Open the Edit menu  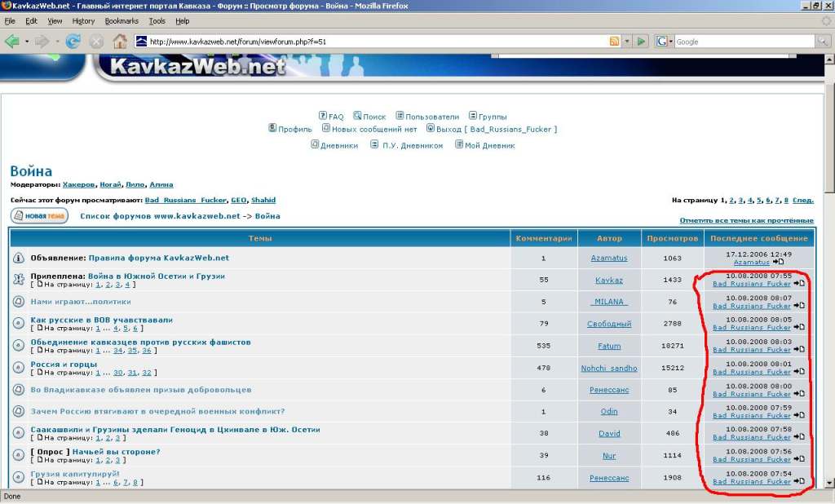coord(32,20)
